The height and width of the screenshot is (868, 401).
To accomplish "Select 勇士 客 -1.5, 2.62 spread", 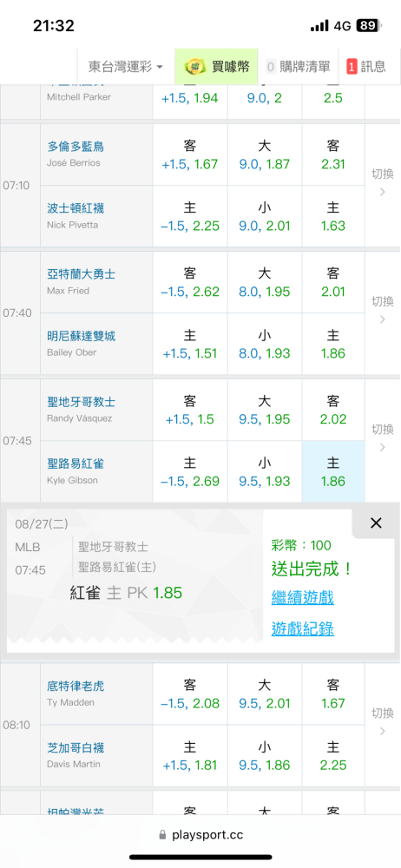I will pos(190,282).
